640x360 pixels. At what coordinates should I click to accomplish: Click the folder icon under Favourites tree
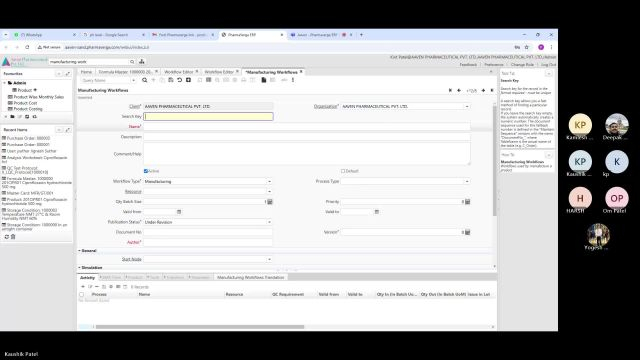click(12, 117)
